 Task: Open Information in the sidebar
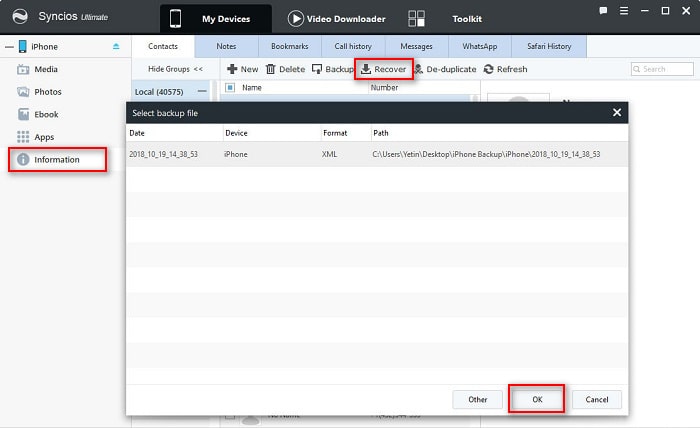(57, 159)
